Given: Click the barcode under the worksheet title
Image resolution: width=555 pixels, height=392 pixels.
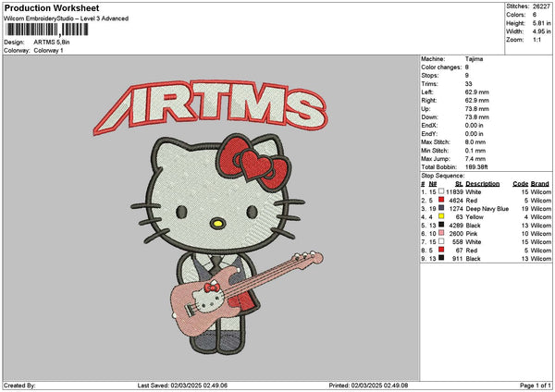Looking at the screenshot, I should (47, 30).
